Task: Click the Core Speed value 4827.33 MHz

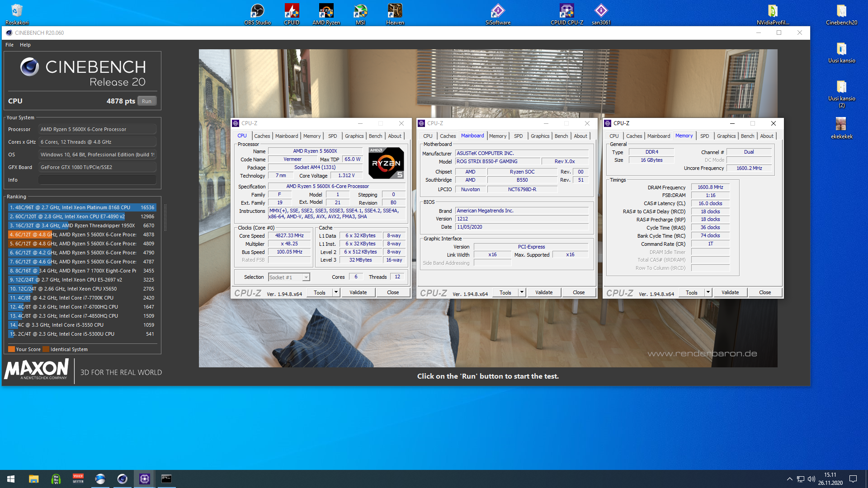Action: (x=289, y=235)
